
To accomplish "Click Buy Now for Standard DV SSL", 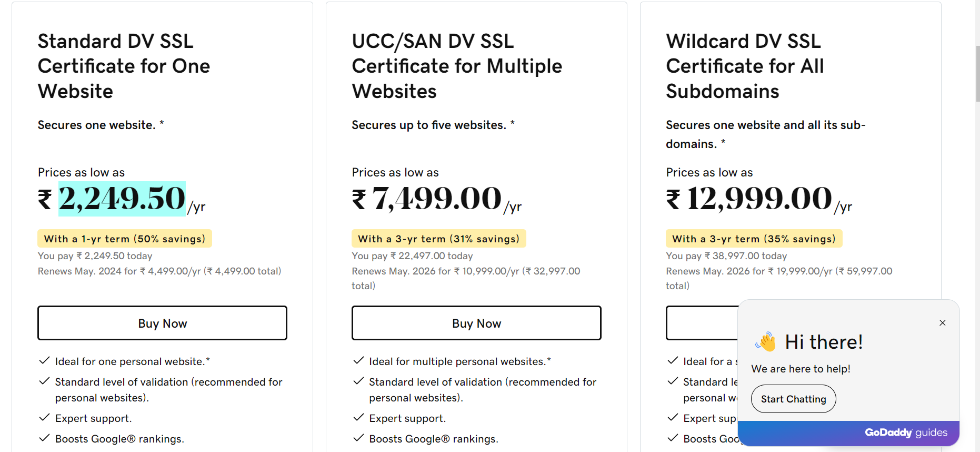I will 162,323.
